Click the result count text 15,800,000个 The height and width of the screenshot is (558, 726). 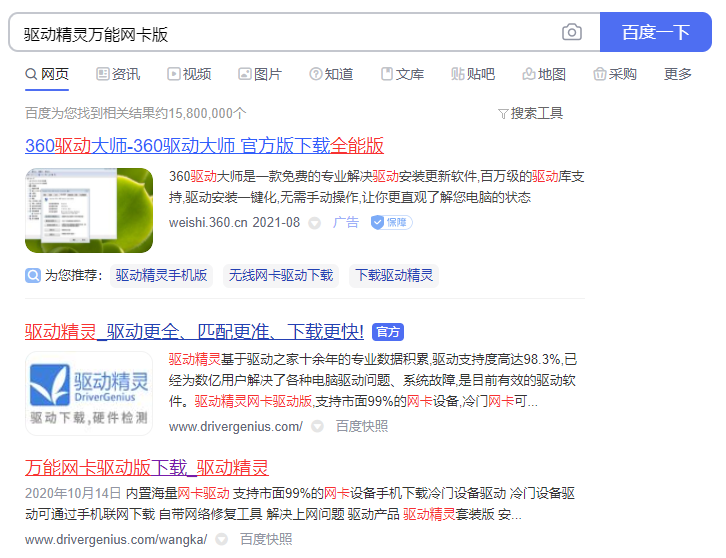point(207,113)
